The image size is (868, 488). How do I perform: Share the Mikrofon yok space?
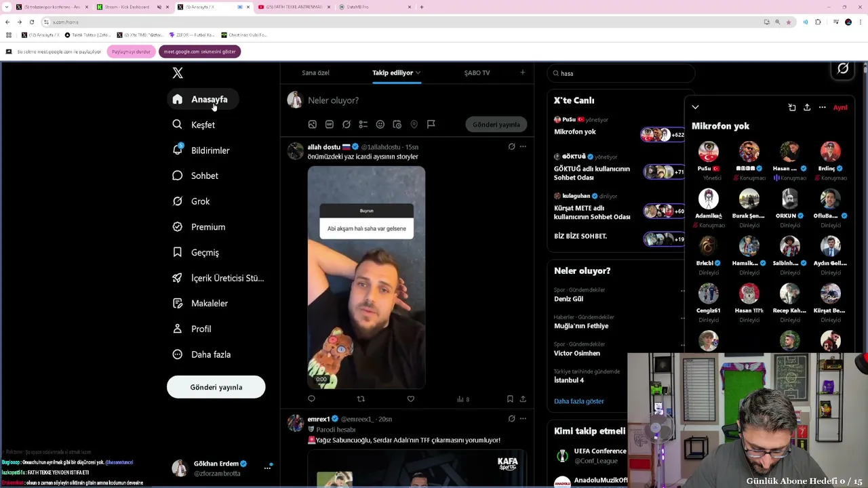tap(807, 107)
